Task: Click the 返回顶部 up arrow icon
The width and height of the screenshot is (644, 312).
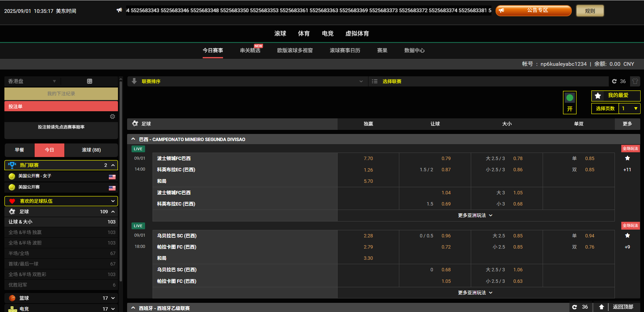Action: point(601,307)
